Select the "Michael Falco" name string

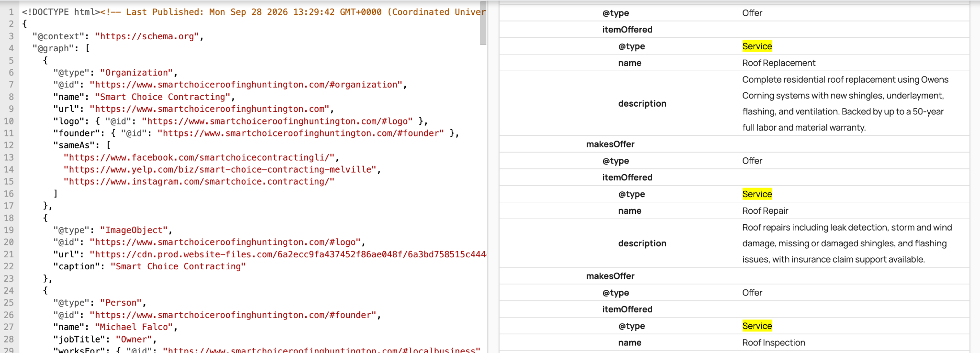coord(134,327)
